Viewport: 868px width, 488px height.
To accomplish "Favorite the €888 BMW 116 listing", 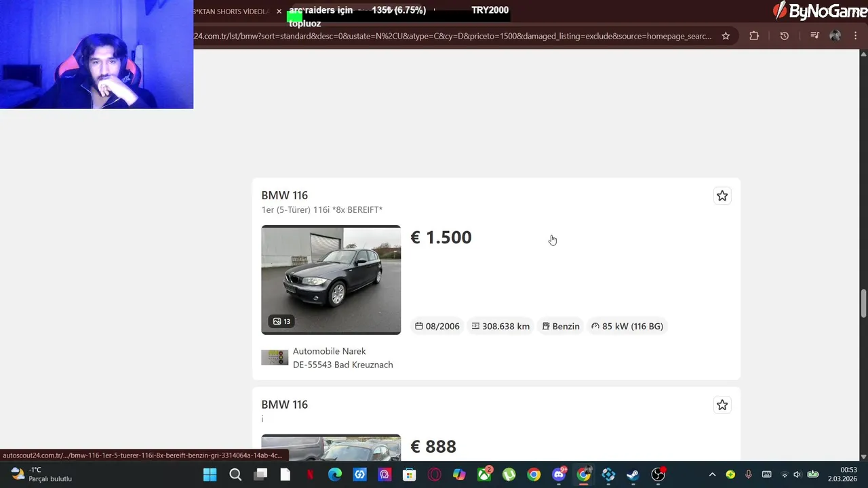I will (722, 405).
